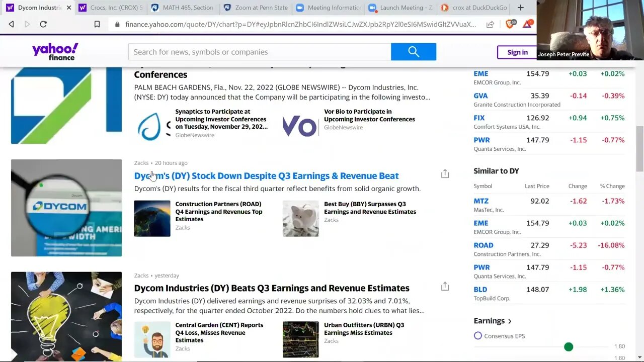Switch to Zoom at Penn State tab
Viewport: 644px width, 362px height.
click(256, 8)
